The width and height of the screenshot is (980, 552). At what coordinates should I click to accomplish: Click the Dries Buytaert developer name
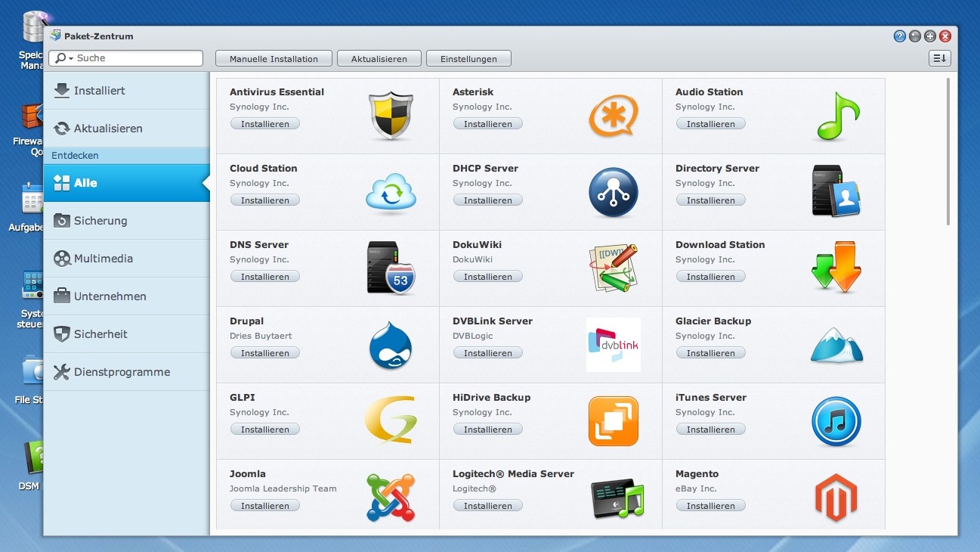point(261,336)
